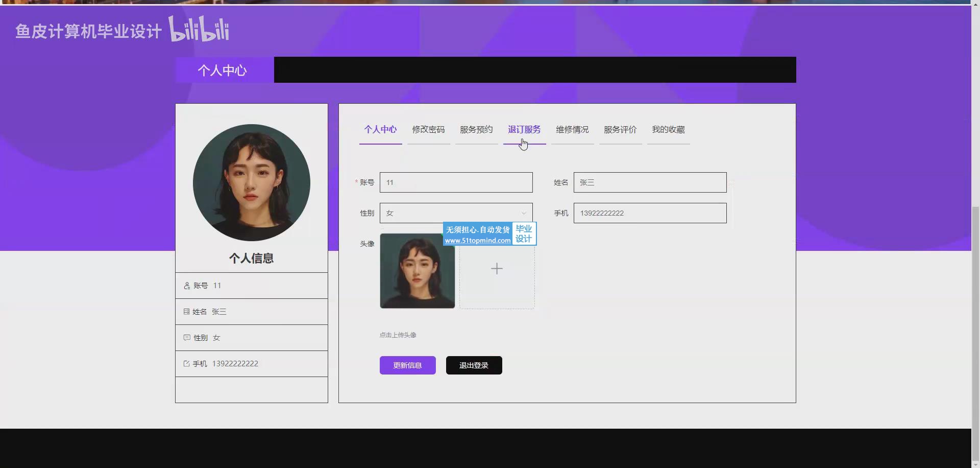Click the 点击上传头像 hint text

click(x=398, y=335)
